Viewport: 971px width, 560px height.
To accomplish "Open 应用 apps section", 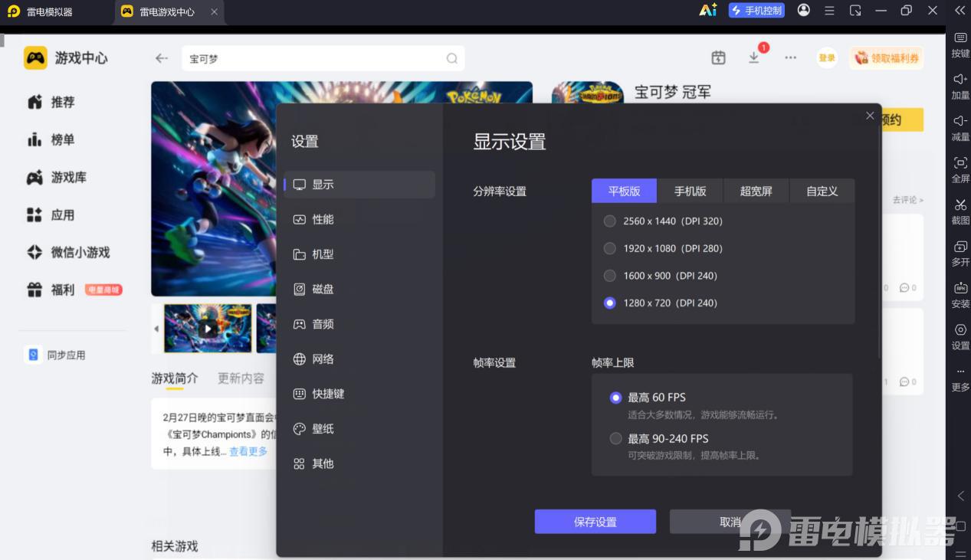I will (51, 215).
